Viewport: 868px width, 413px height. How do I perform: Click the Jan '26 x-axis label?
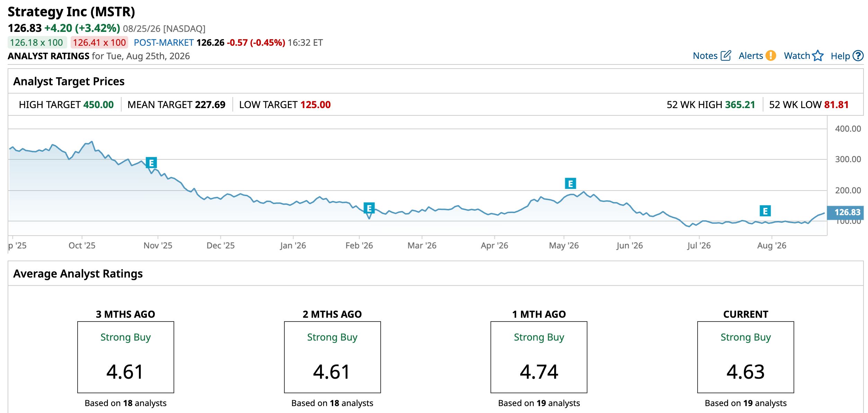tap(293, 246)
